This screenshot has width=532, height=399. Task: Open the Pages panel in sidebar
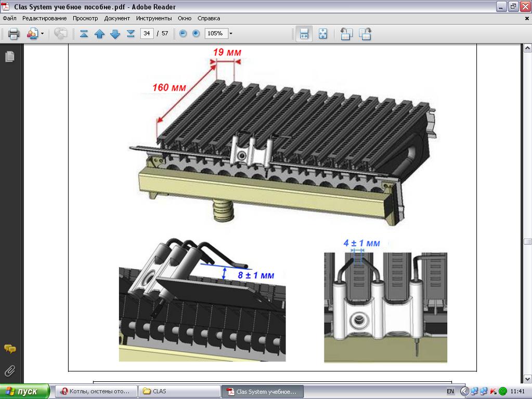click(10, 56)
